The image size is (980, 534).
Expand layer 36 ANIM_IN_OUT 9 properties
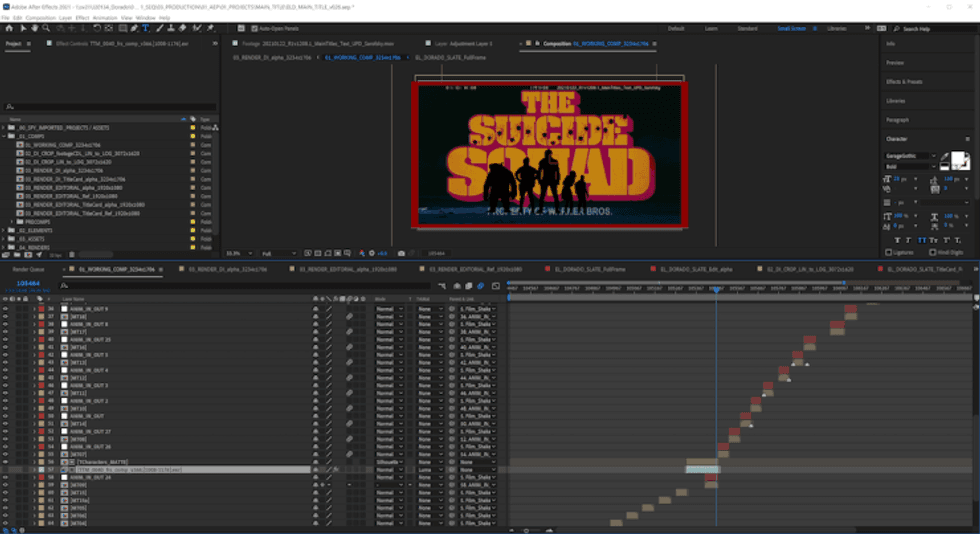[x=34, y=309]
